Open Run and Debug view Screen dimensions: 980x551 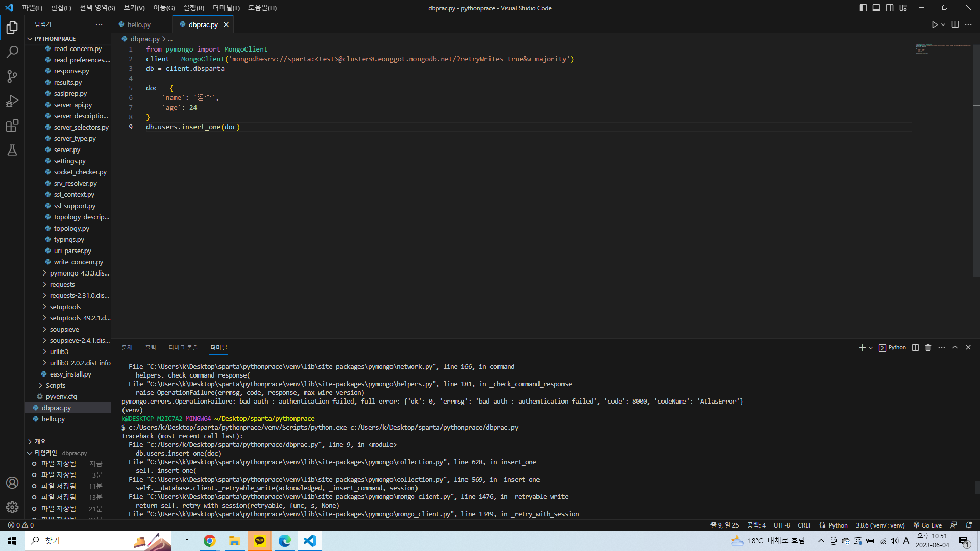[12, 101]
